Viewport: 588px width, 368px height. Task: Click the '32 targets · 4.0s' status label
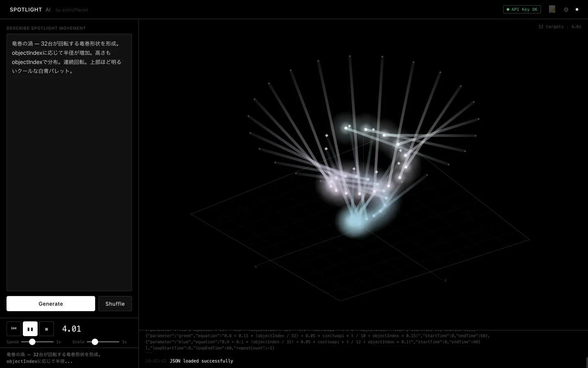click(x=559, y=27)
